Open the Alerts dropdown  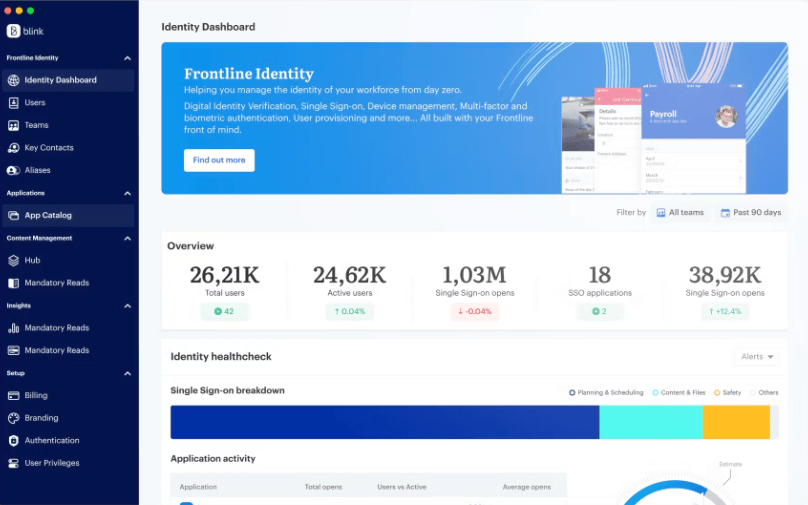tap(758, 357)
